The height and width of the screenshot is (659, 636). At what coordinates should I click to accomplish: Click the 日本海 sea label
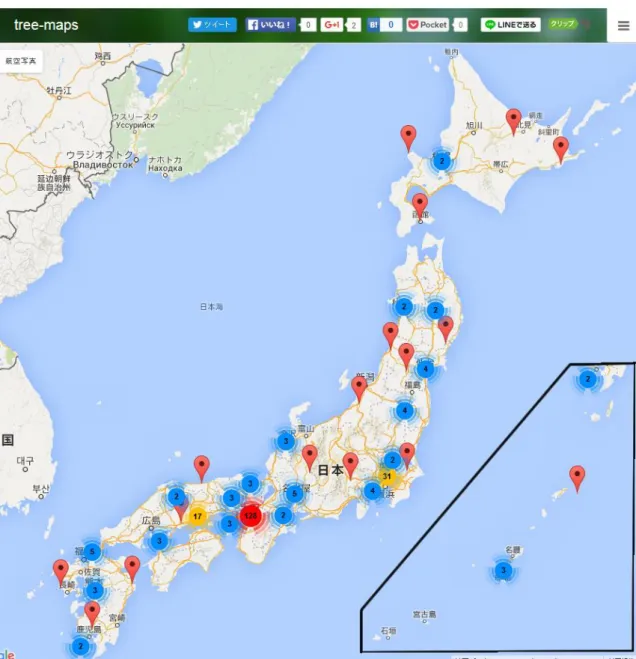pos(211,307)
